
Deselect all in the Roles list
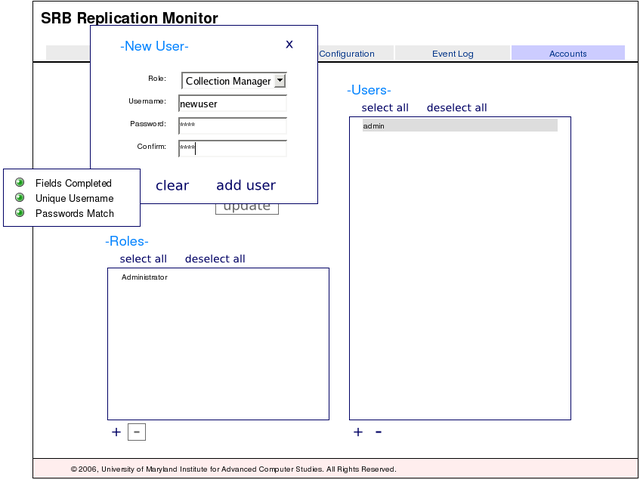[x=214, y=259]
